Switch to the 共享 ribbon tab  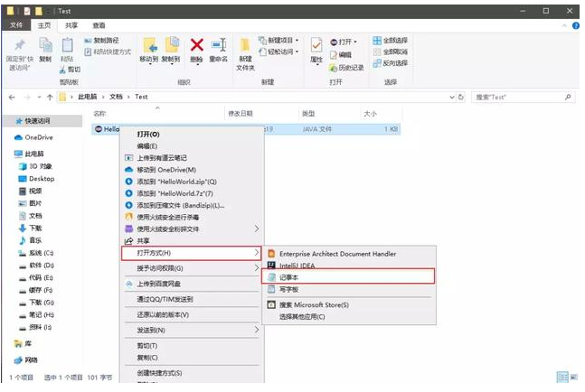(x=72, y=25)
